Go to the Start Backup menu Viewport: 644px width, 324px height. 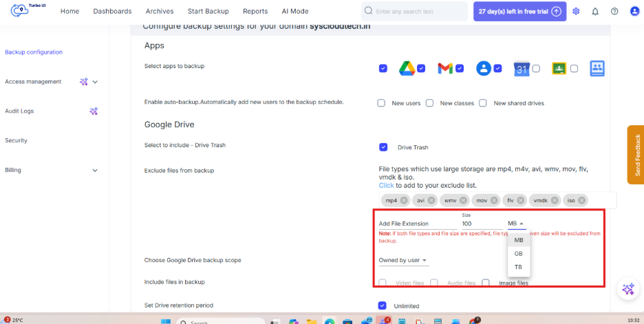pos(208,12)
